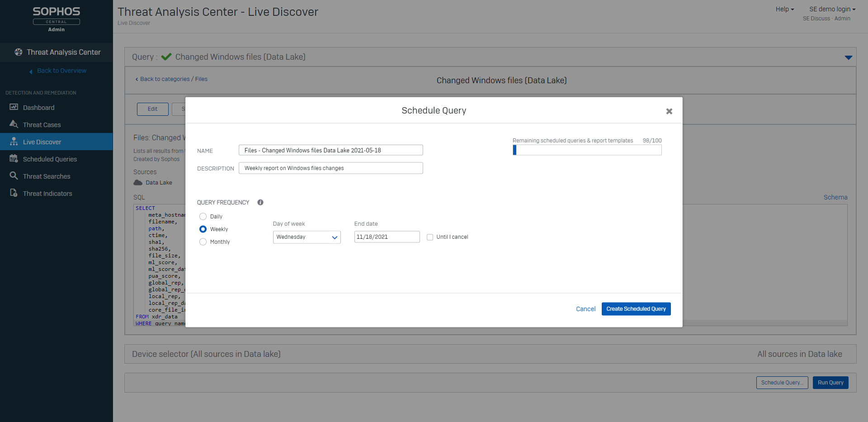Click the NAME input field
The height and width of the screenshot is (422, 868).
click(331, 150)
